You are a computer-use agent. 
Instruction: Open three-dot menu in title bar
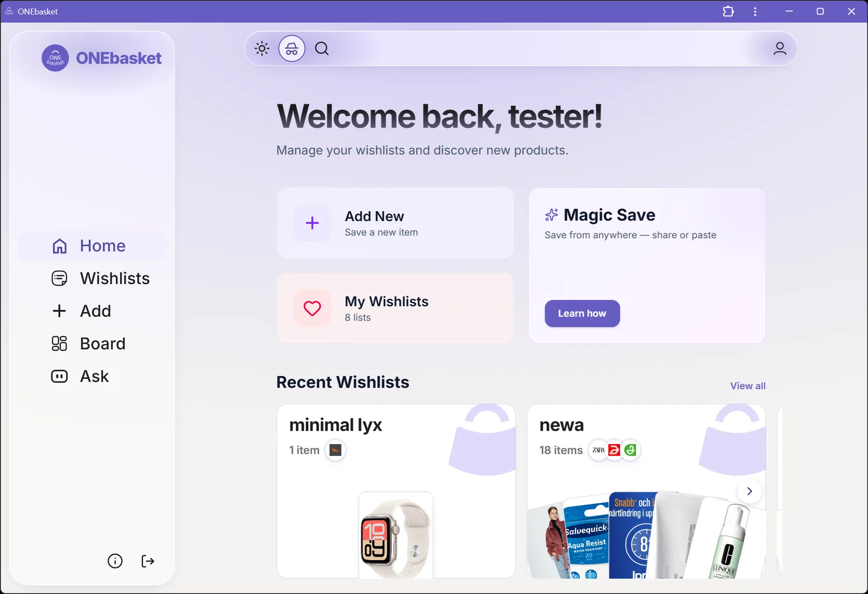click(x=755, y=11)
